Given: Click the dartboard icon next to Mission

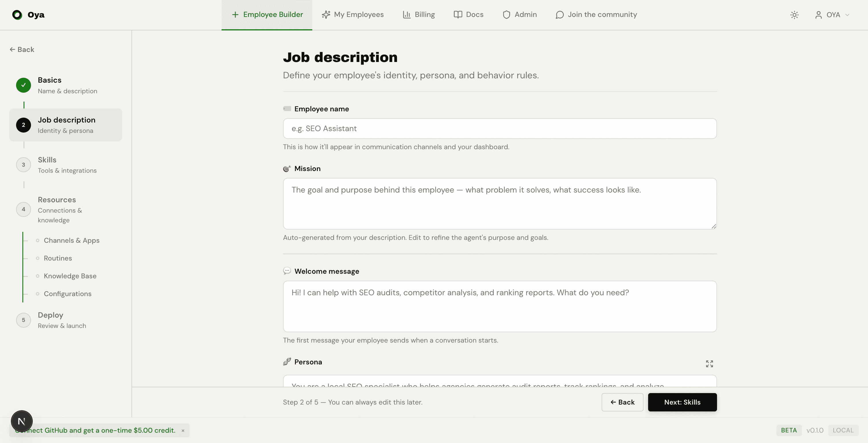Looking at the screenshot, I should (287, 168).
